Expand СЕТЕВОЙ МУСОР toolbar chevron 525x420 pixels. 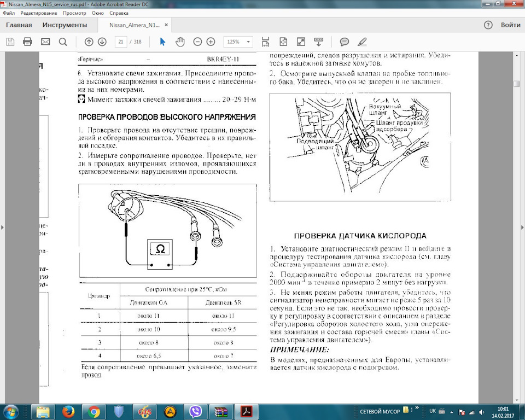tap(417, 408)
